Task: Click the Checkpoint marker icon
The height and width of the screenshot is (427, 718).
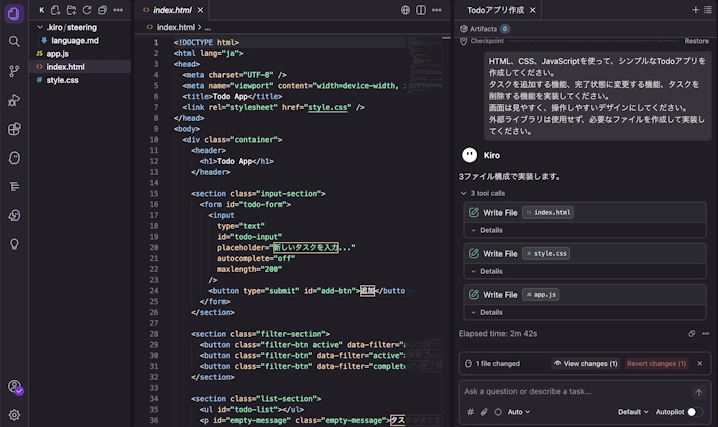Action: coord(463,41)
